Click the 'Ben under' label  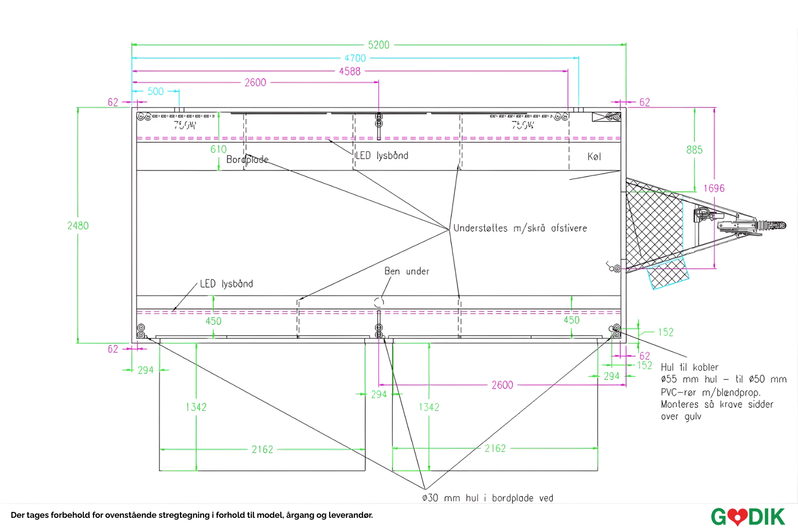(x=407, y=271)
